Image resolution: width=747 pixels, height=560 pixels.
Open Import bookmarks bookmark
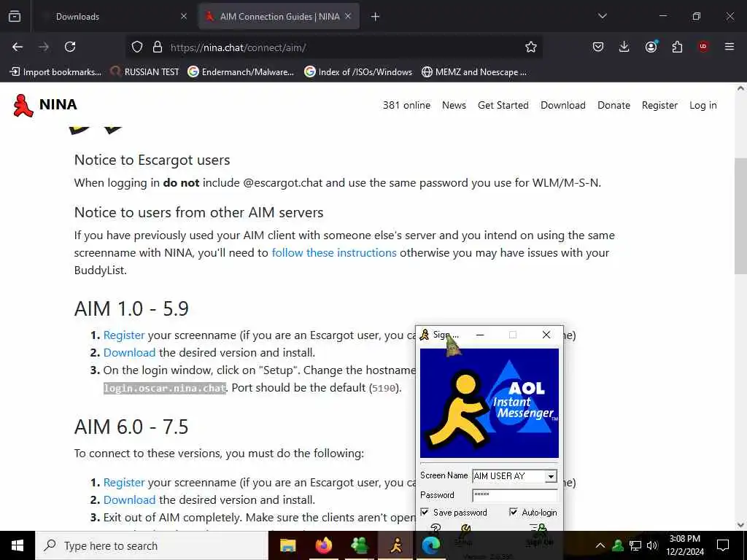55,72
